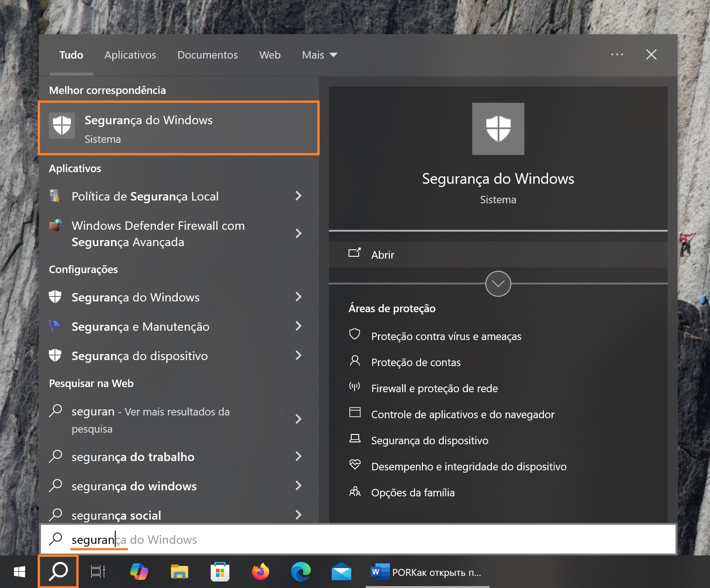Click the taskbar Search magnifier button
Viewport: 710px width, 588px height.
pyautogui.click(x=58, y=572)
